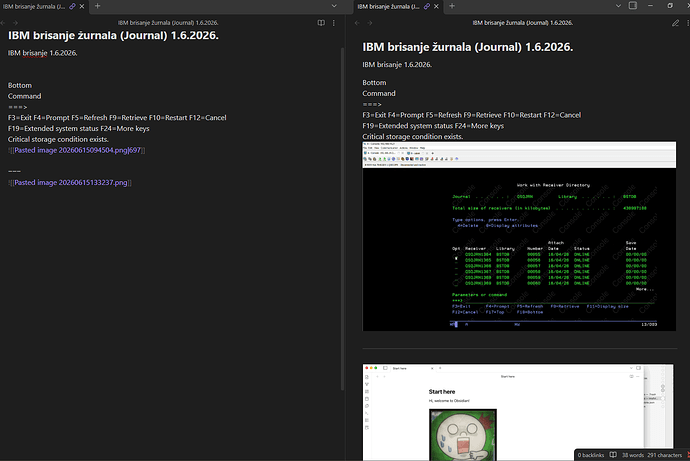Navigate back in right pane
690x461 pixels.
coord(357,23)
